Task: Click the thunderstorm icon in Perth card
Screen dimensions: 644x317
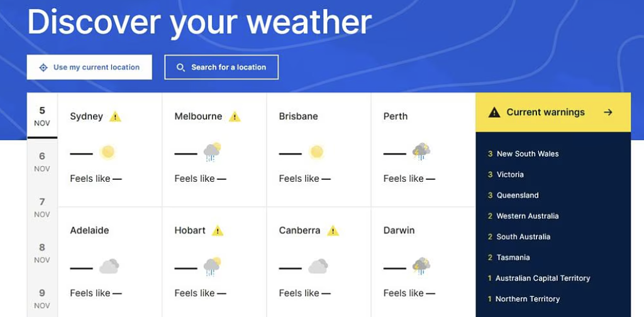Action: [421, 152]
